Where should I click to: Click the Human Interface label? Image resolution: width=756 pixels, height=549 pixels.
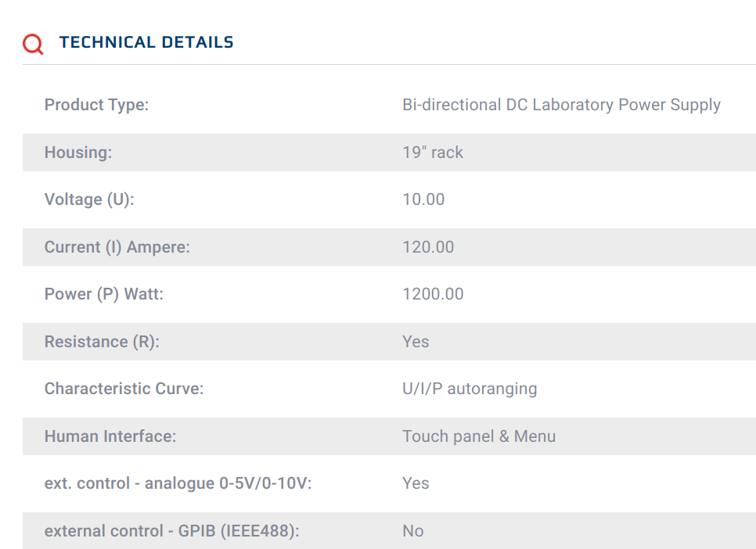tap(110, 436)
